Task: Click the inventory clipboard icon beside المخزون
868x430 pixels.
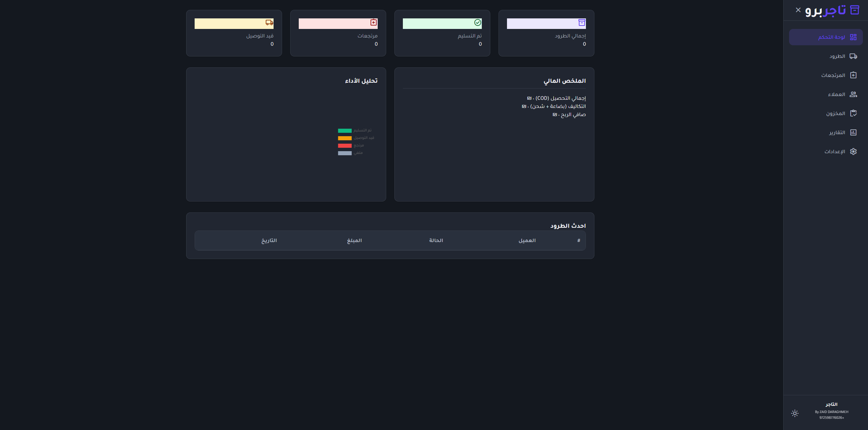Action: coord(853,113)
